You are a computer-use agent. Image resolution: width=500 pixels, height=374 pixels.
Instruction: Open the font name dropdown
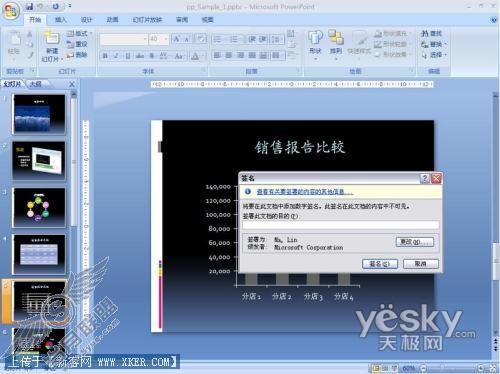(145, 39)
